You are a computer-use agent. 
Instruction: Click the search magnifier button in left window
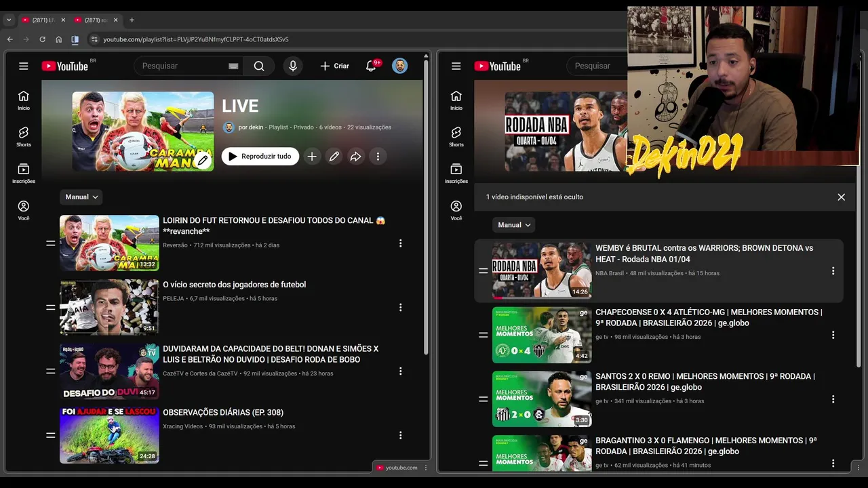coord(259,66)
